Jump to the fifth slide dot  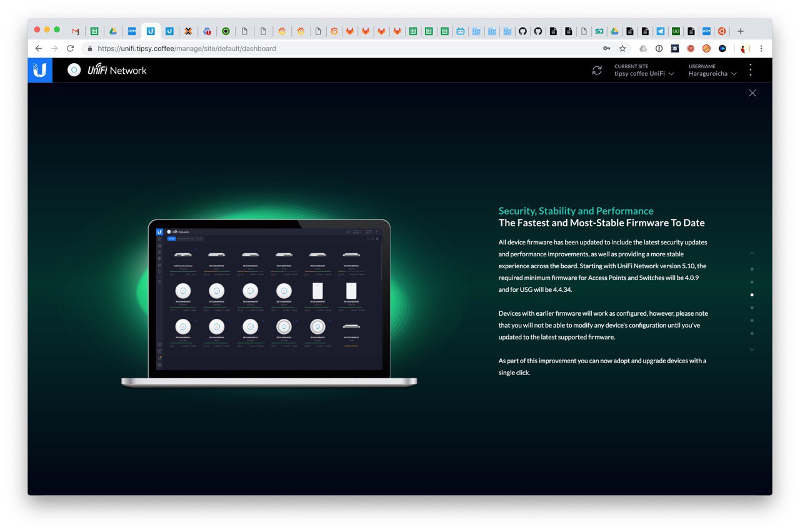tap(752, 321)
